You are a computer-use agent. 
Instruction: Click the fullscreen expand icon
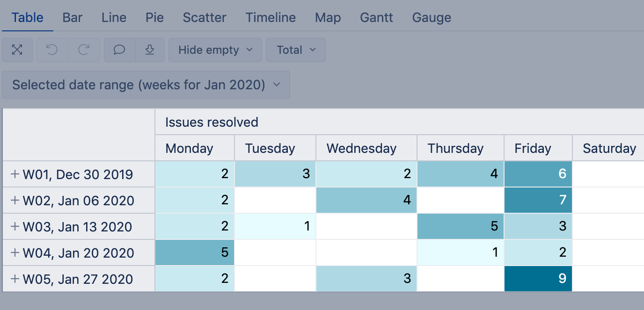pos(17,50)
